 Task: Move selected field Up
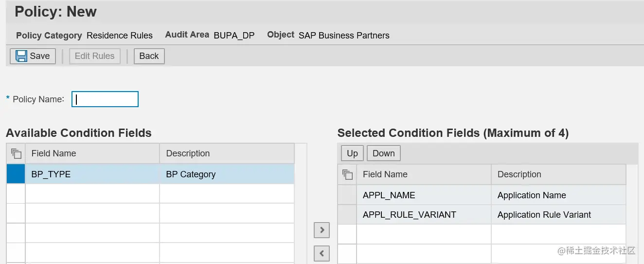tap(352, 153)
